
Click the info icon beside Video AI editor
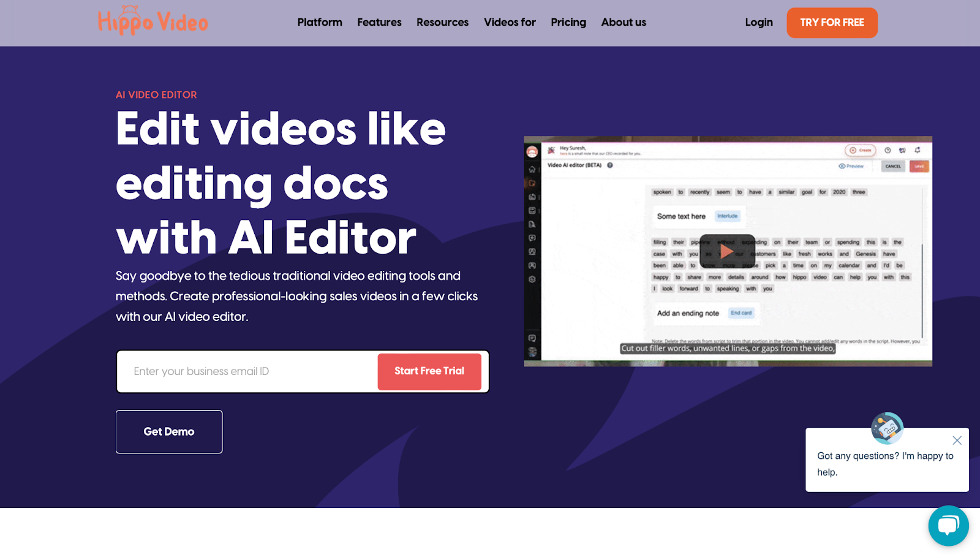click(610, 165)
